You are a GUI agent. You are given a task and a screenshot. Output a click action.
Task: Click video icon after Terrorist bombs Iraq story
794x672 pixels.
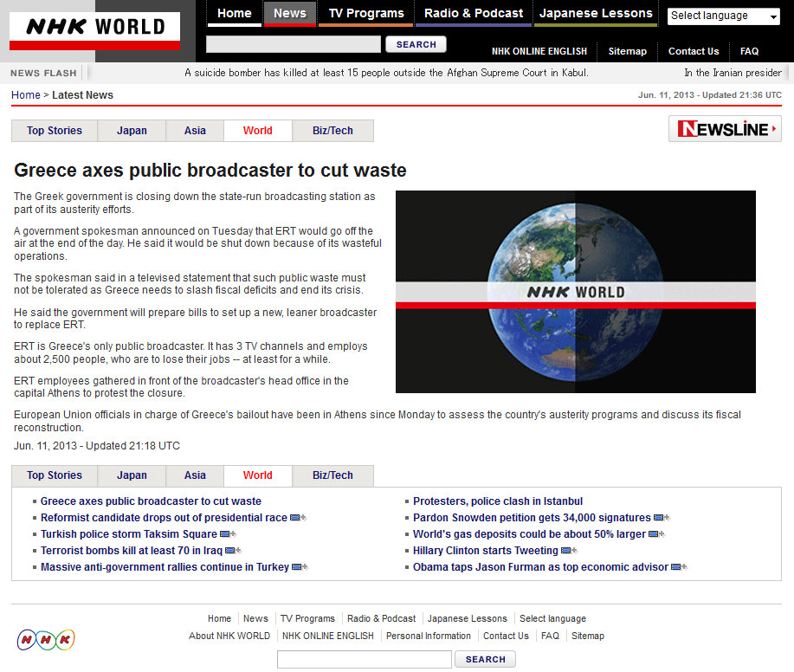pyautogui.click(x=232, y=551)
